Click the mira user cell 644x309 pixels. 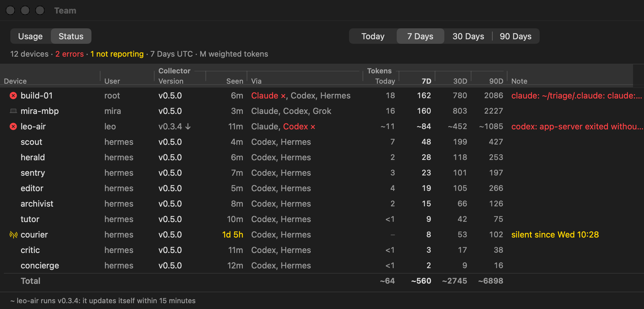click(113, 111)
